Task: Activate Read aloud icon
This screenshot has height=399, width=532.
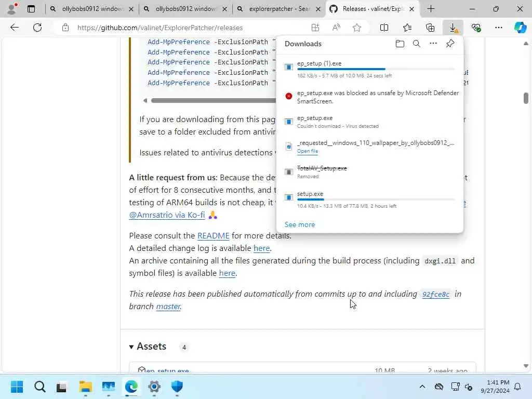Action: pyautogui.click(x=336, y=28)
